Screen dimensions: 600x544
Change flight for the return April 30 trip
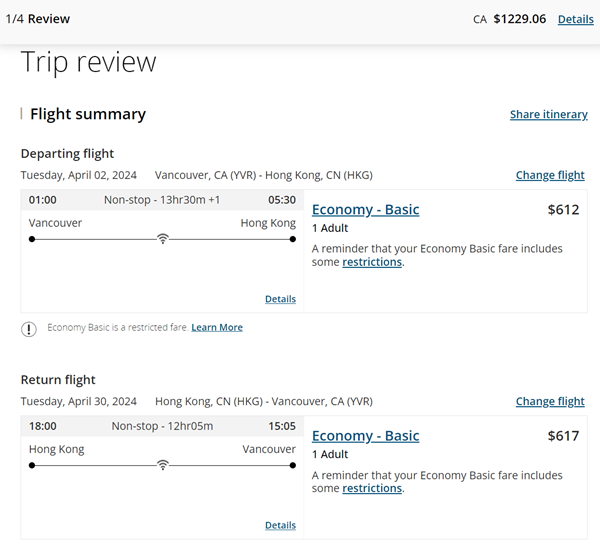point(550,401)
